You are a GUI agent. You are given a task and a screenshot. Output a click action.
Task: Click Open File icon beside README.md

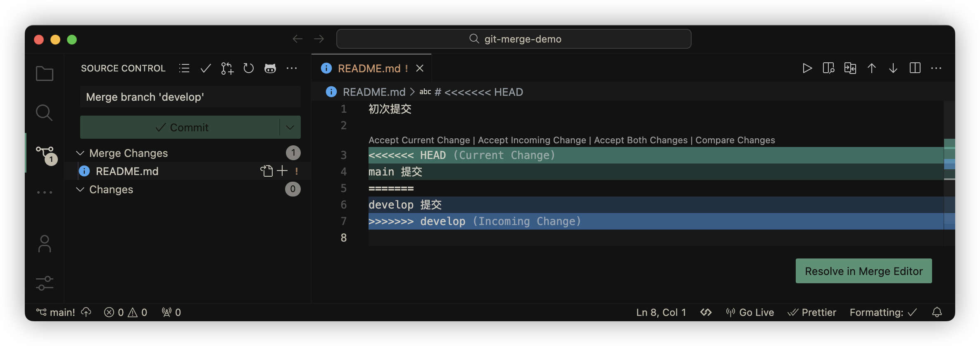click(x=266, y=171)
